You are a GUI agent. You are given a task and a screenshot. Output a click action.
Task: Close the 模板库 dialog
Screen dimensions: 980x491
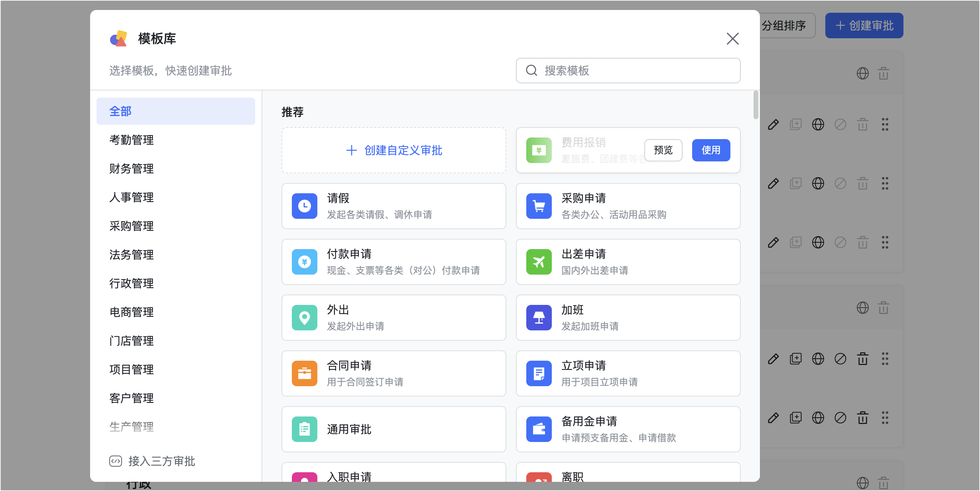(x=732, y=39)
